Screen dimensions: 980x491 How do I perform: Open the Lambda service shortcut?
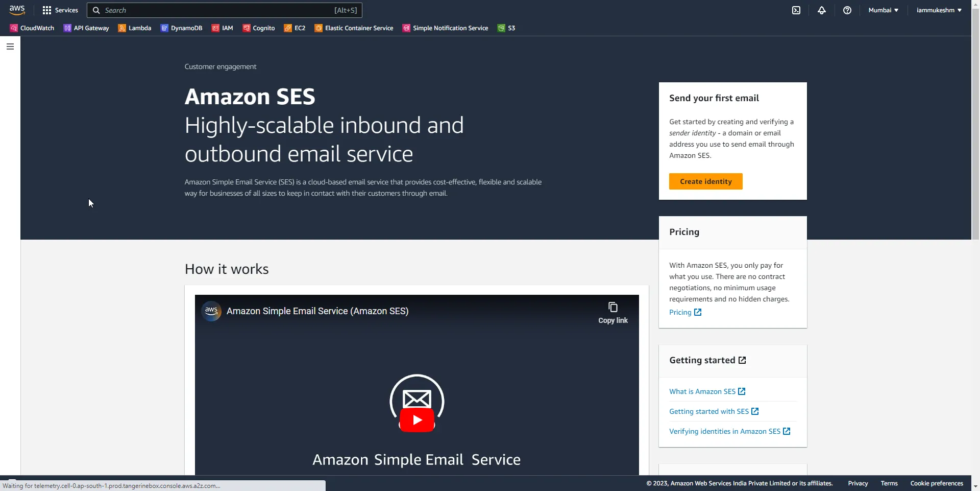click(x=134, y=28)
